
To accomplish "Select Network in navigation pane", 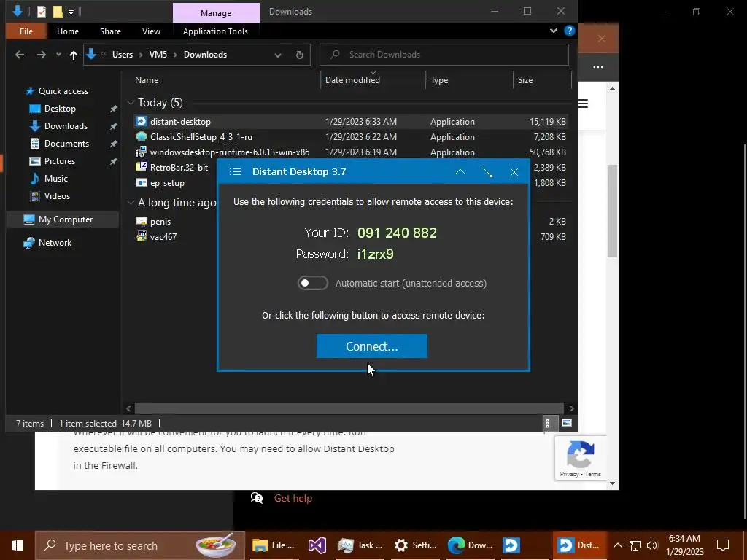I will [x=55, y=242].
